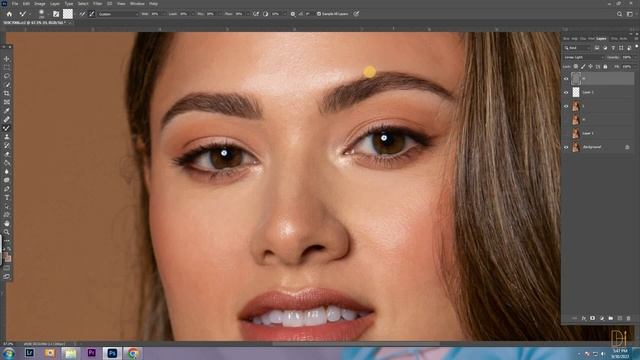Open the tool preset picker arrow
Viewport: 640px width, 360px height.
tap(29, 14)
